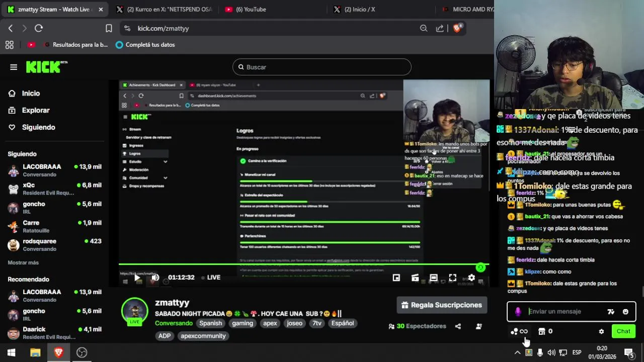Click ESP language indicator

click(577, 352)
